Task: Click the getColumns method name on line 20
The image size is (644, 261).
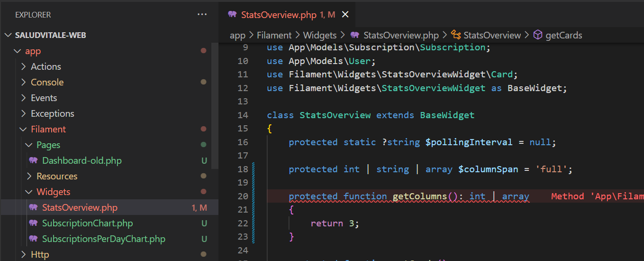Action: 420,196
